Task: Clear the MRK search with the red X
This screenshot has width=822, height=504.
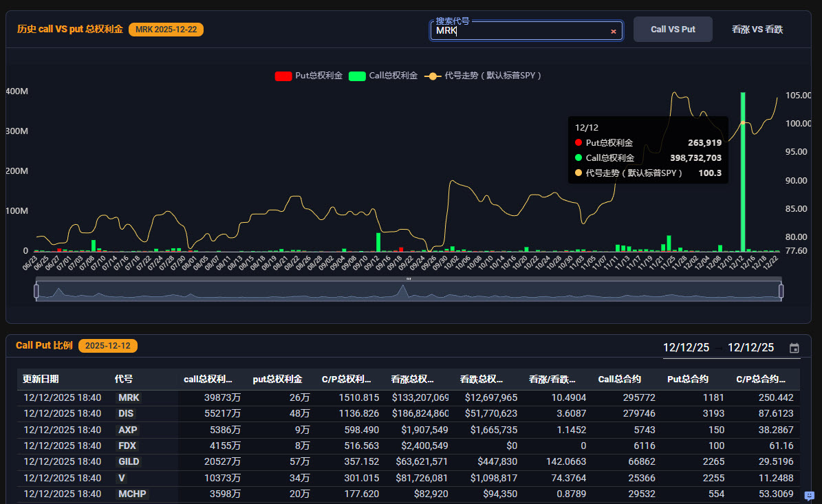Action: click(x=613, y=32)
